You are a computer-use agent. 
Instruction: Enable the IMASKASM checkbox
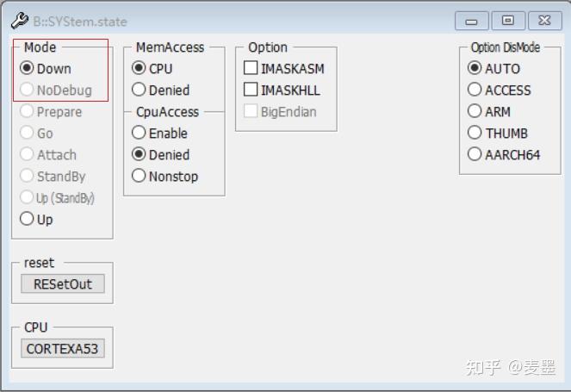point(251,69)
